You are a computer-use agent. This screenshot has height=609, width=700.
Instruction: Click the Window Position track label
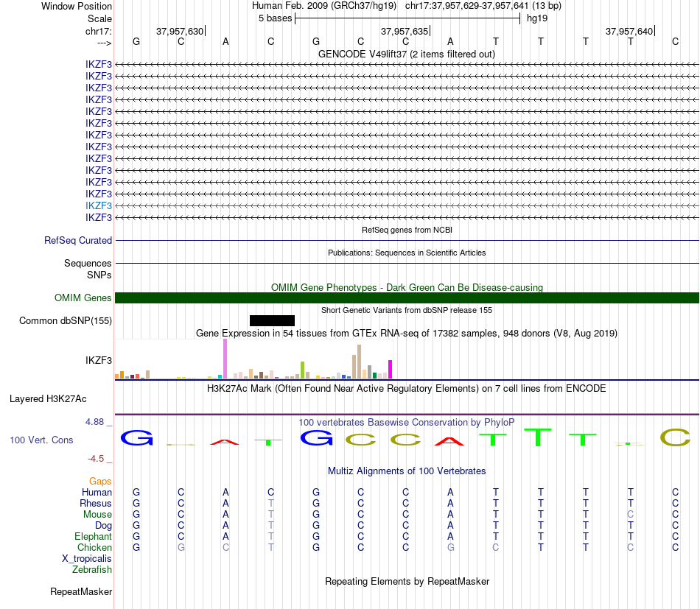coord(77,6)
